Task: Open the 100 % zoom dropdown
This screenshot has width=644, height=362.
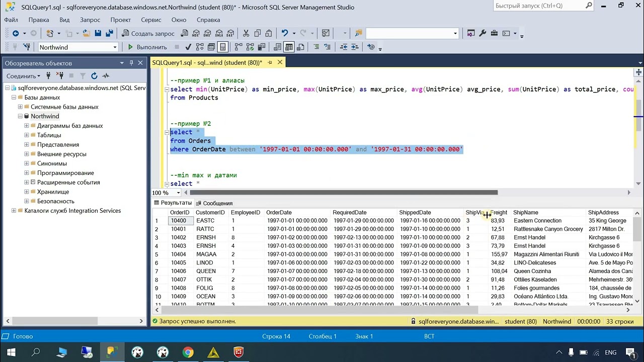Action: pyautogui.click(x=178, y=193)
